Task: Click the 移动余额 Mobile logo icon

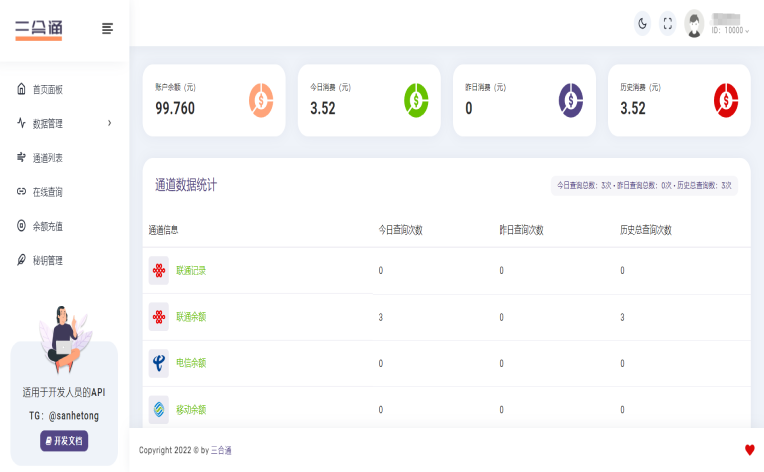Action: click(x=159, y=410)
